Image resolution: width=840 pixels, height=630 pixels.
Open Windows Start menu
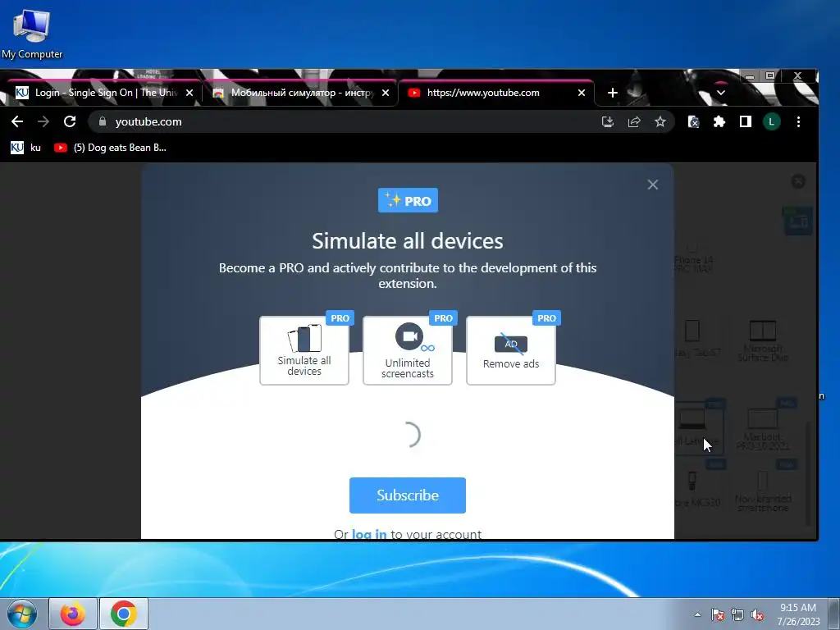(x=22, y=614)
